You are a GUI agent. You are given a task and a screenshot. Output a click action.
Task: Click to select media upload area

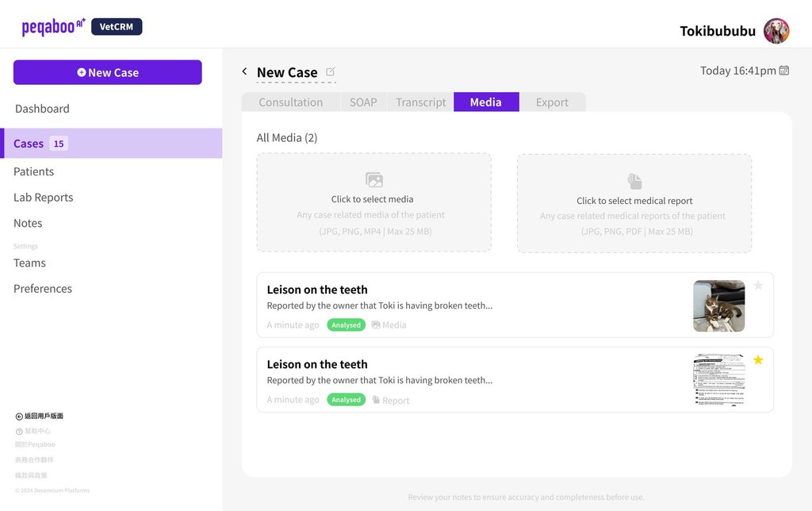(x=374, y=202)
